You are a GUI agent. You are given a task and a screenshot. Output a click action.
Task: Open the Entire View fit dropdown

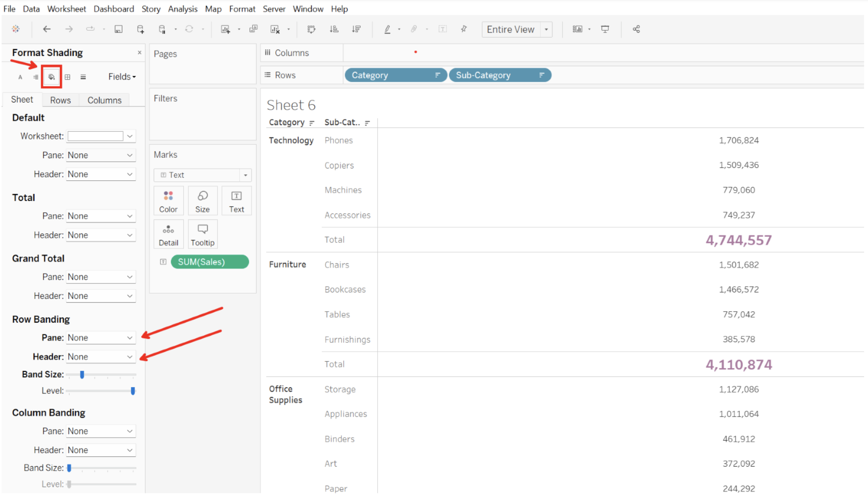tap(546, 29)
